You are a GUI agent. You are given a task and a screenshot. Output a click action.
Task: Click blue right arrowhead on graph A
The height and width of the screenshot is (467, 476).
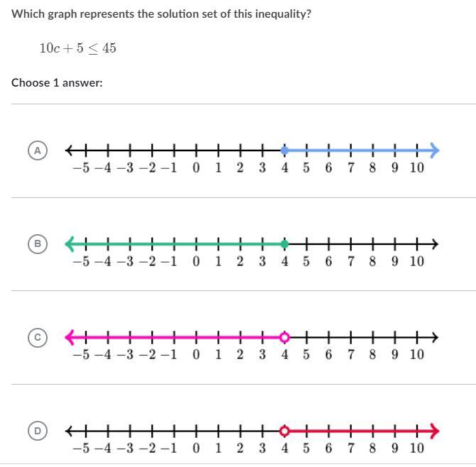pos(435,150)
